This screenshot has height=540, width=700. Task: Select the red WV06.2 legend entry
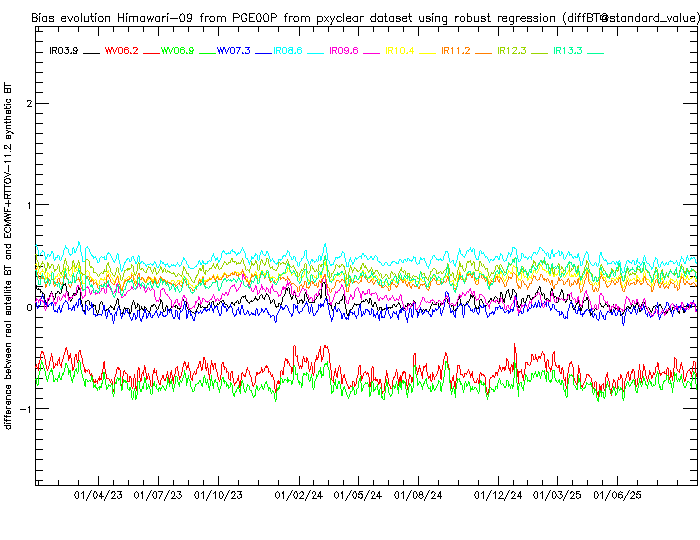[x=120, y=50]
